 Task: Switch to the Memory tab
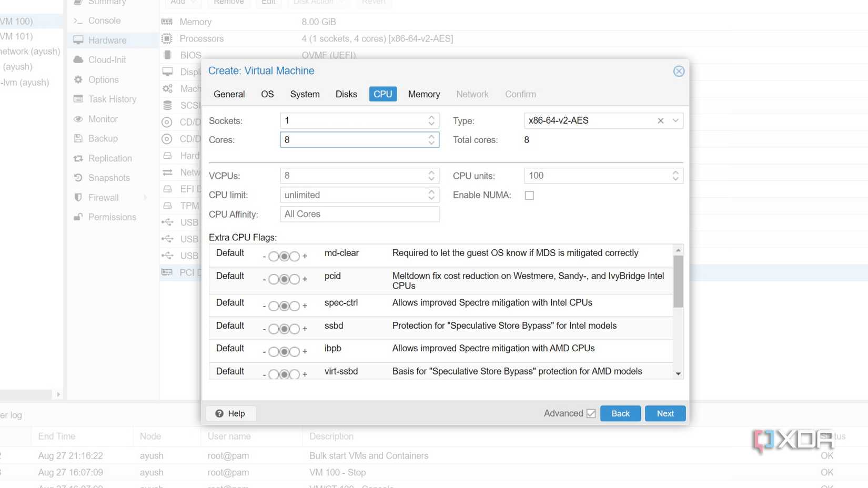point(424,94)
